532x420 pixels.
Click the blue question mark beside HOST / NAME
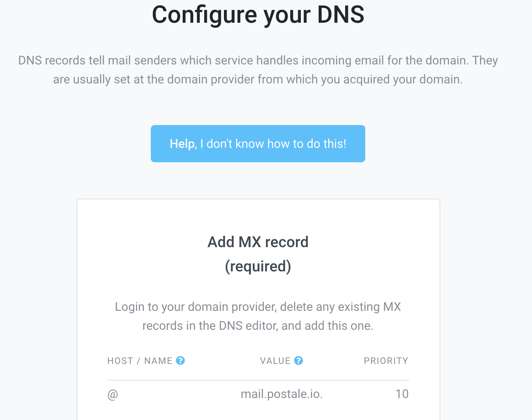click(x=181, y=360)
